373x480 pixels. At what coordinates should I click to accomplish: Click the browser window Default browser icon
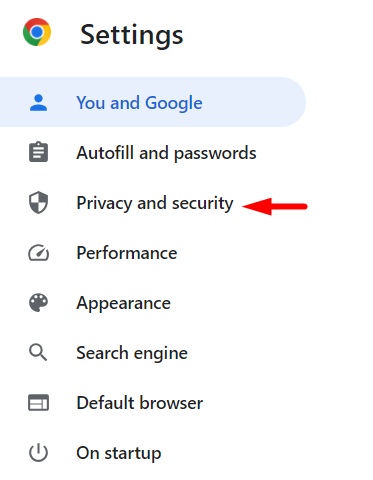coord(38,403)
